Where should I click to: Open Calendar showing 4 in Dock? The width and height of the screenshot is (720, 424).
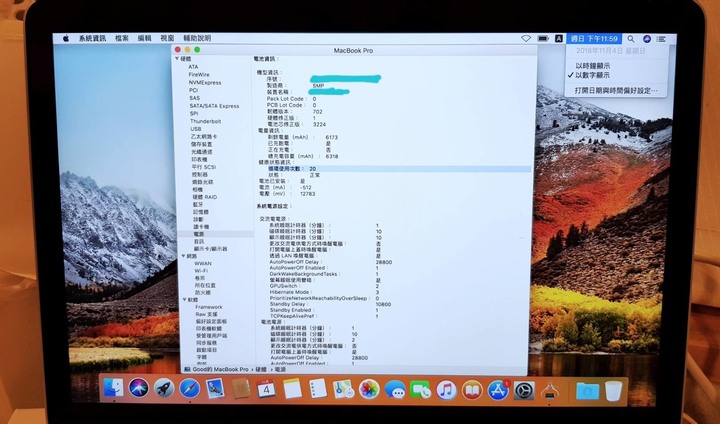(266, 390)
